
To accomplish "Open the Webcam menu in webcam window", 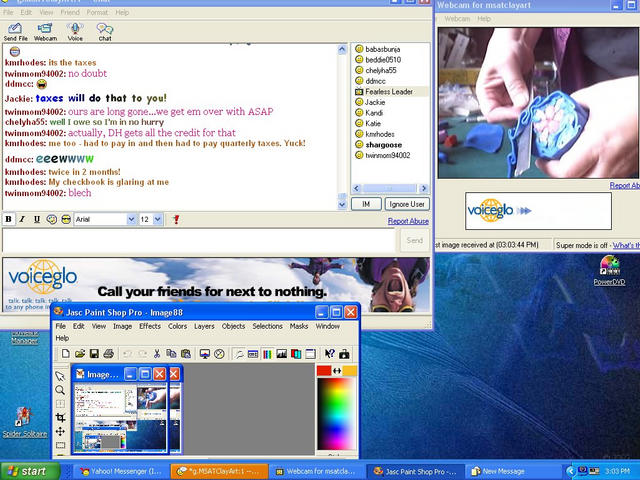I will coord(457,19).
